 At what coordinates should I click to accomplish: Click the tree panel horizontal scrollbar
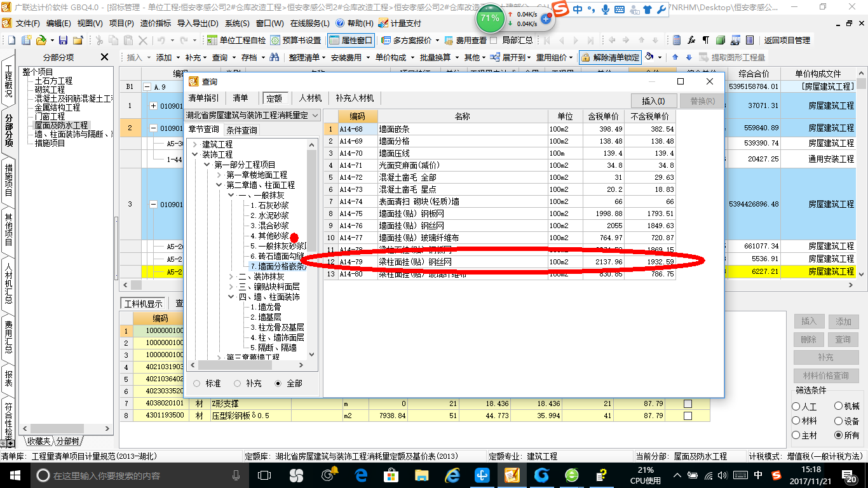(x=248, y=365)
